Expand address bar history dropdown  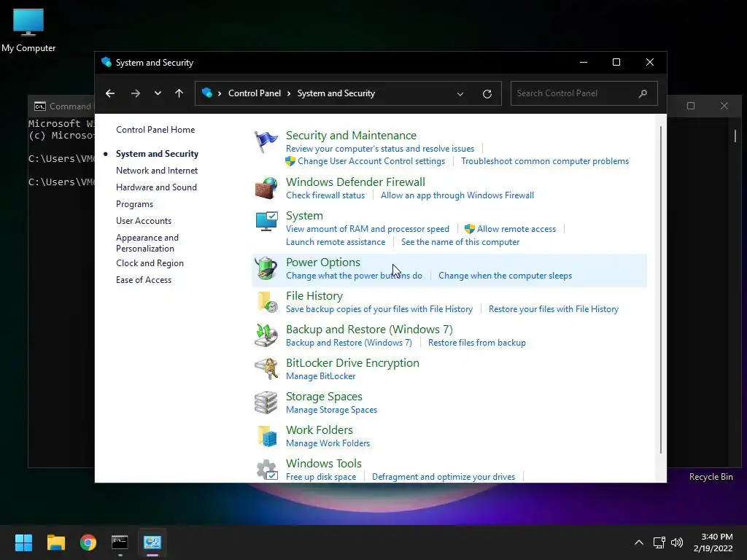pos(460,94)
